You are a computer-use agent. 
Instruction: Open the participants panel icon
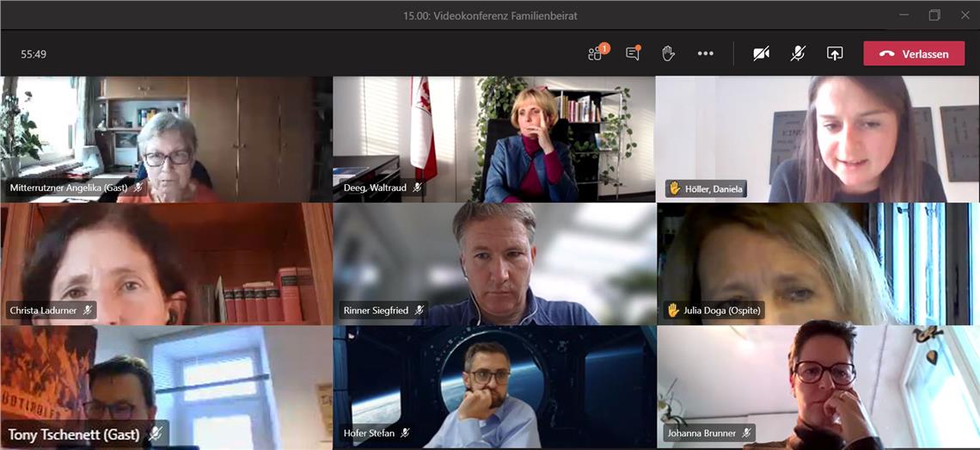point(596,53)
